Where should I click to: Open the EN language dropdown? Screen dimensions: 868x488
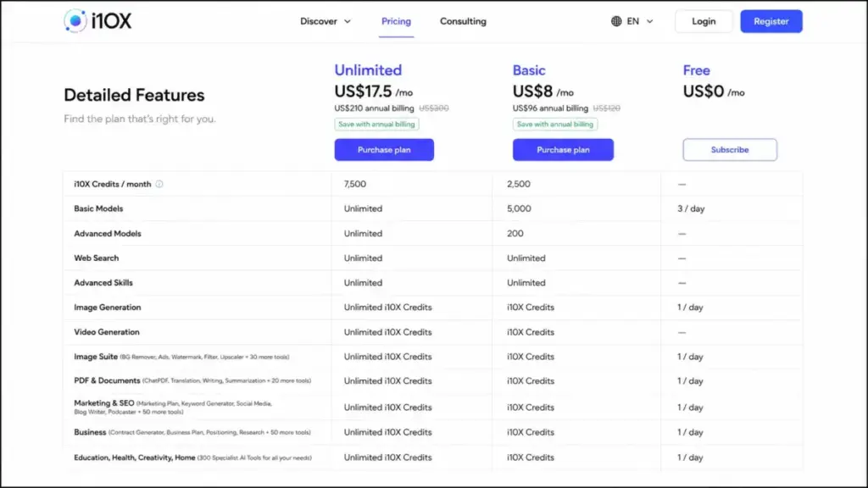point(632,21)
